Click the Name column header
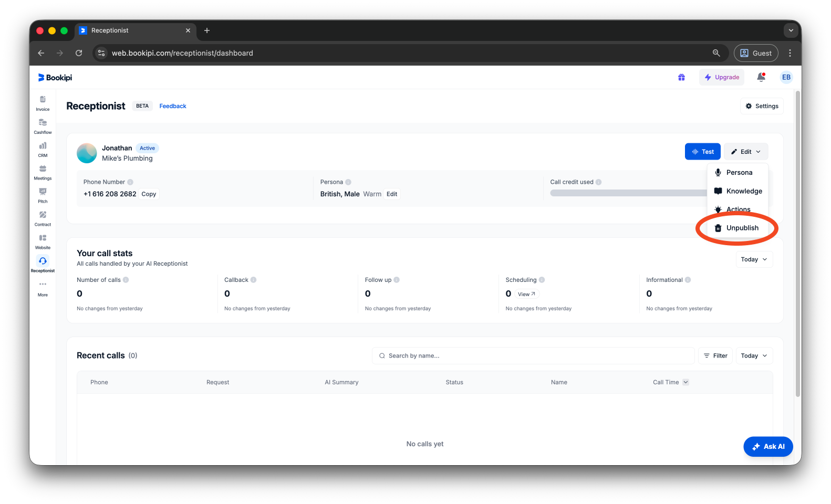 tap(559, 382)
